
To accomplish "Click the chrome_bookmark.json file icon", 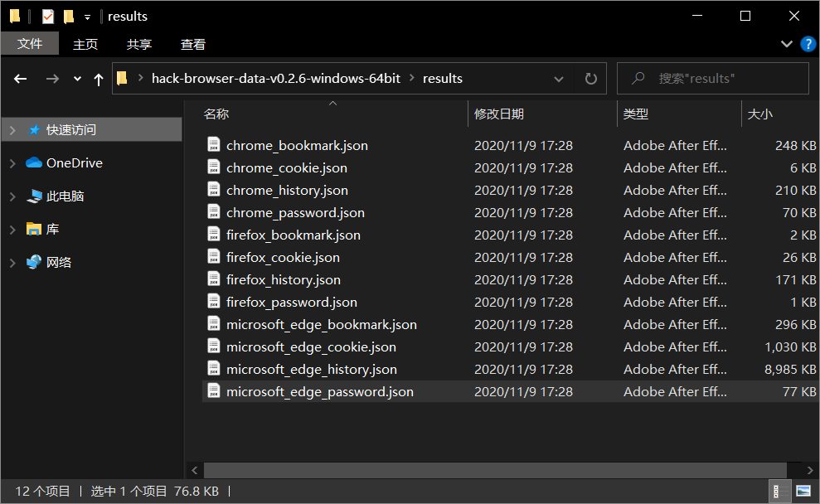I will click(x=213, y=144).
